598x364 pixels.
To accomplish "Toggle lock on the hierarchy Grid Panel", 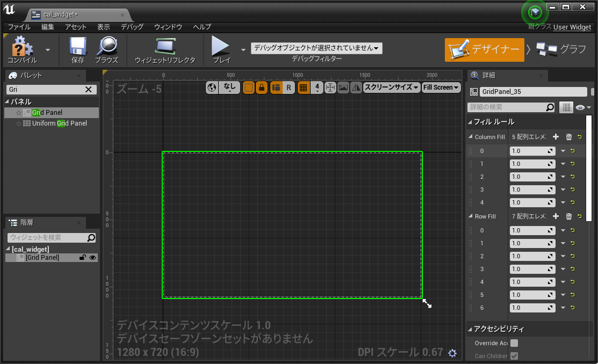I will (82, 258).
